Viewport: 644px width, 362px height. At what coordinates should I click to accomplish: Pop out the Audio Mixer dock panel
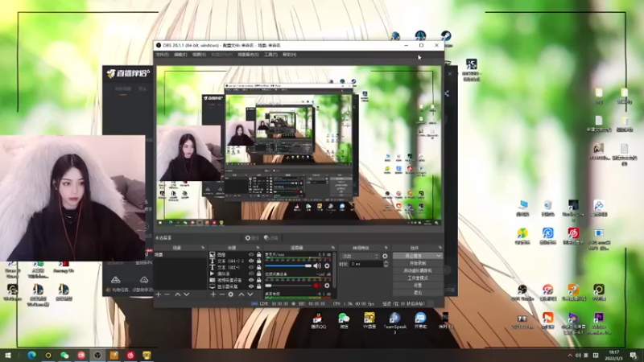tap(332, 248)
